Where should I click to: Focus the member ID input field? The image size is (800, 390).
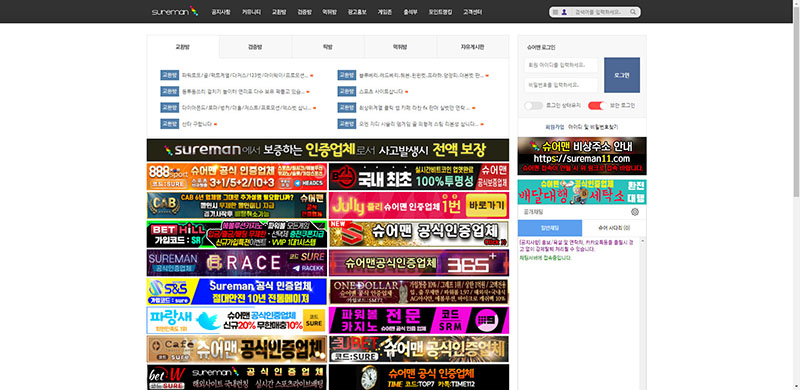point(561,65)
